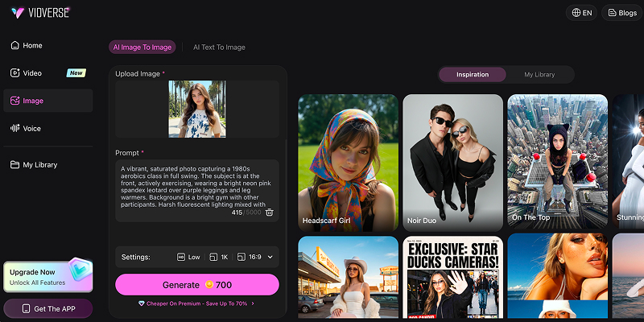644x322 pixels.
Task: Select the Image icon in sidebar
Action: pos(14,101)
